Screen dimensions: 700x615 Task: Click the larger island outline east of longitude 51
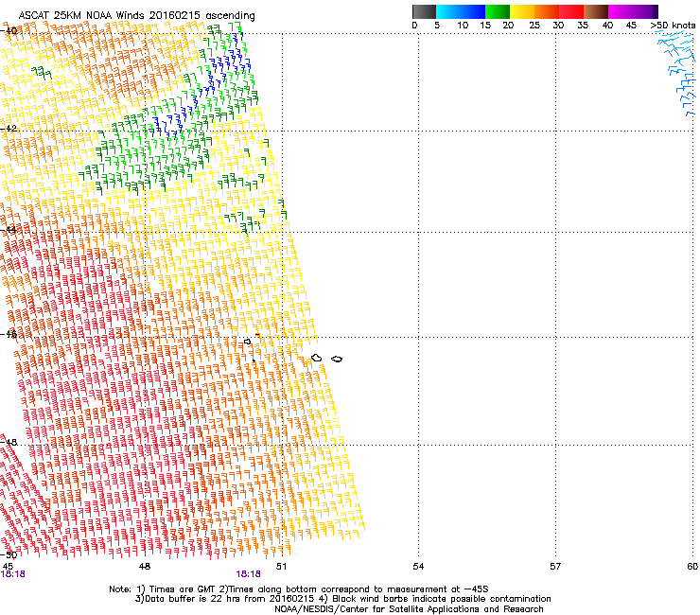[317, 358]
